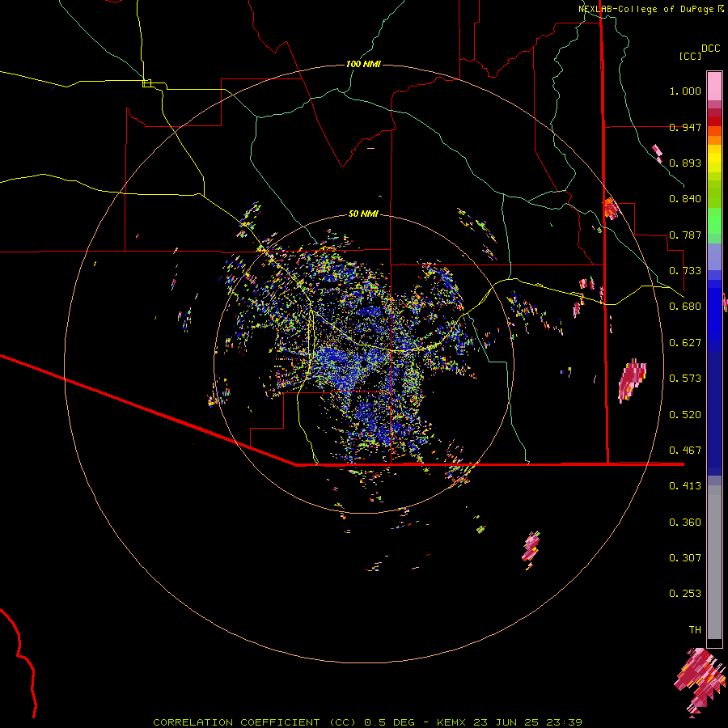
Task: Select the 0.573 scale value
Action: (x=685, y=379)
